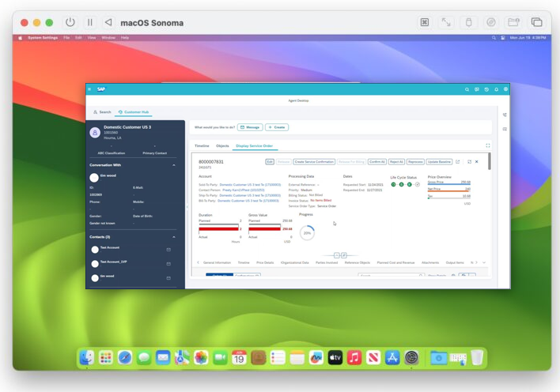This screenshot has width=560, height=392.
Task: Switch to the Search tab
Action: coord(102,112)
